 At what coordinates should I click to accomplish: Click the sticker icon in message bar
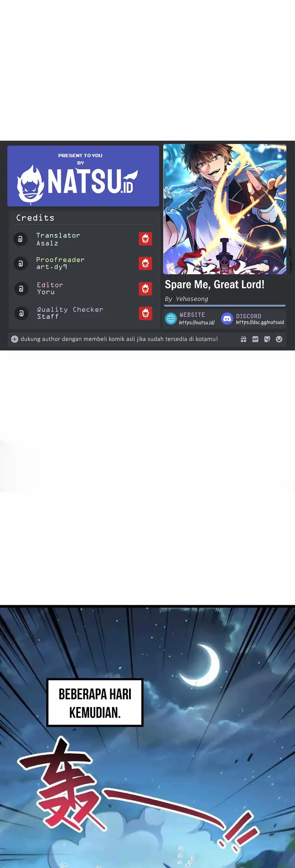pos(267,339)
